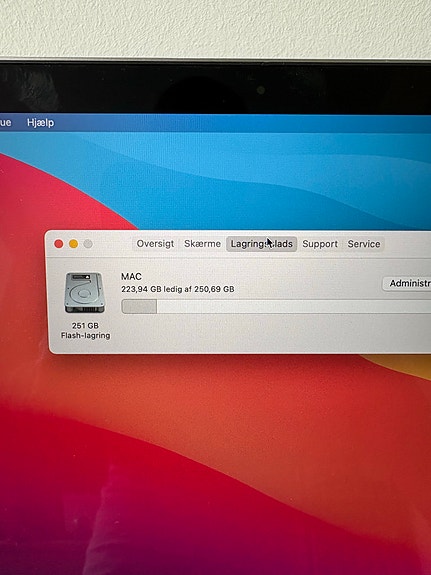Close the window with the red button
Image resolution: width=431 pixels, height=575 pixels.
point(59,244)
